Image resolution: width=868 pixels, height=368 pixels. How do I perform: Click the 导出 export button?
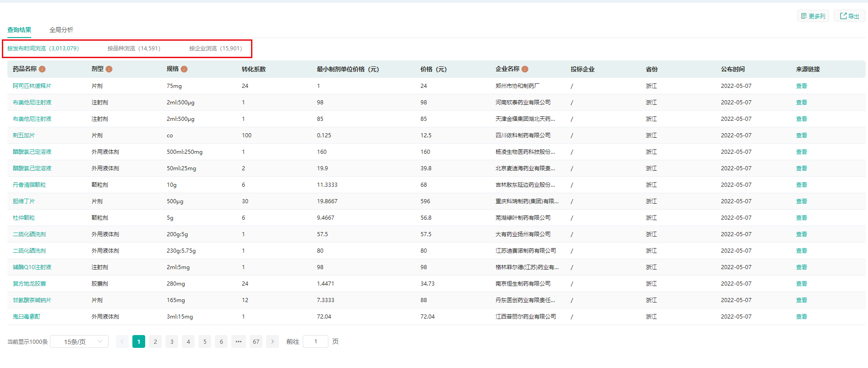click(x=849, y=16)
